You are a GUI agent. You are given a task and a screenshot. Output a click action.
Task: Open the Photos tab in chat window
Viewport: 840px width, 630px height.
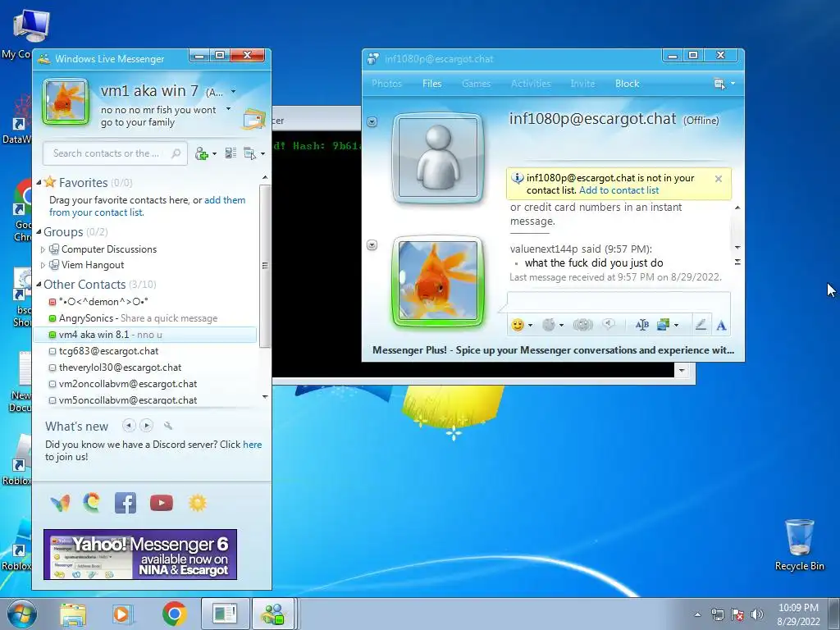pyautogui.click(x=386, y=84)
